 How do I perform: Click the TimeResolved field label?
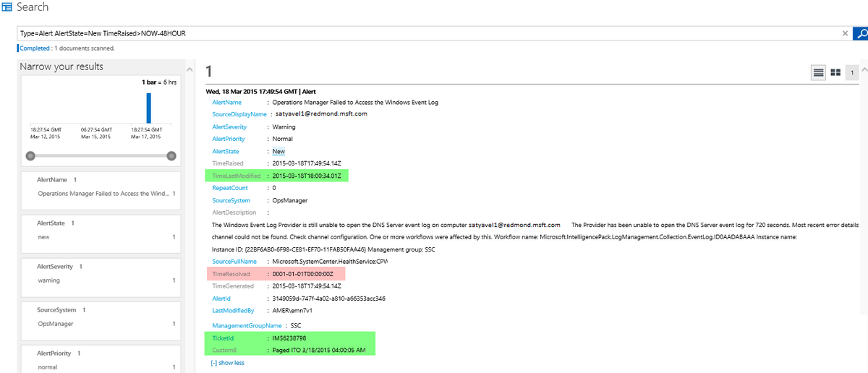pyautogui.click(x=231, y=274)
